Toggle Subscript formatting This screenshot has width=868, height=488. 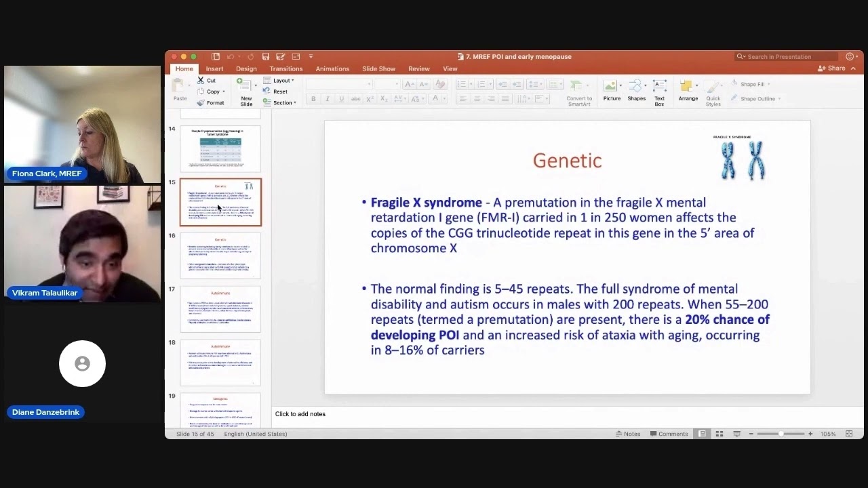(x=384, y=99)
